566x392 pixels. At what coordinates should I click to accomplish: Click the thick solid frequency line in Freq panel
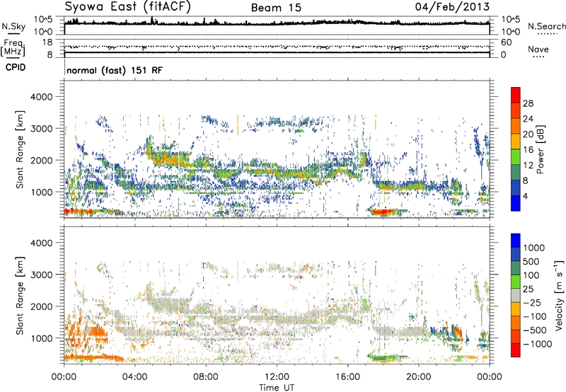click(x=277, y=52)
